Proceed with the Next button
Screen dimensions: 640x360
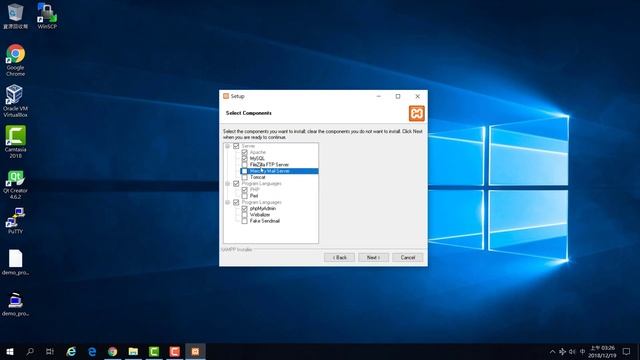[x=373, y=258]
